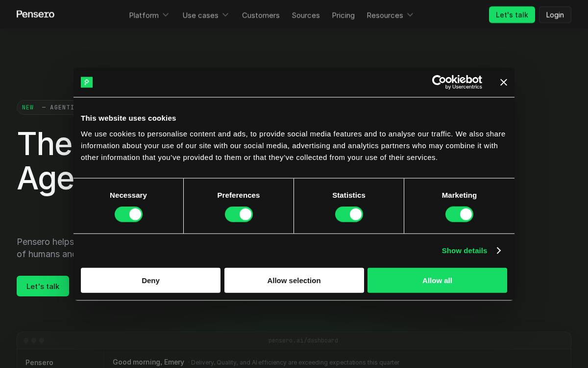Click the Allow selection button
This screenshot has height=368, width=588.
pos(294,280)
